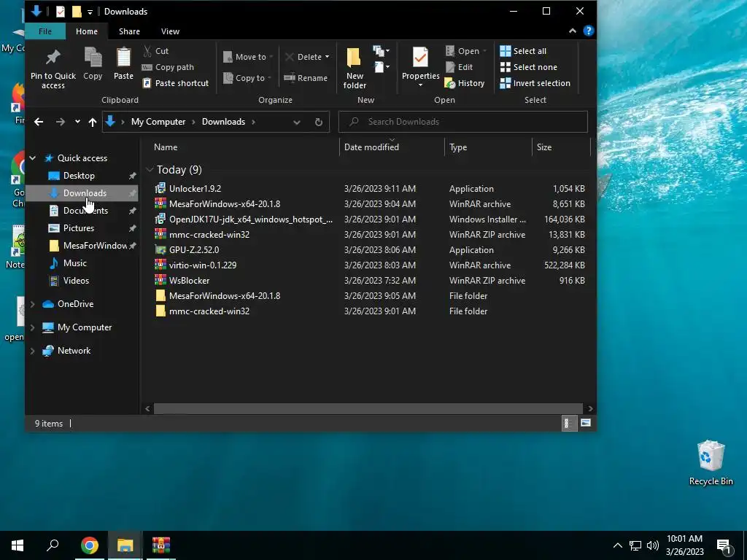
Task: Collapse Quick access in navigation pane
Action: (32, 158)
